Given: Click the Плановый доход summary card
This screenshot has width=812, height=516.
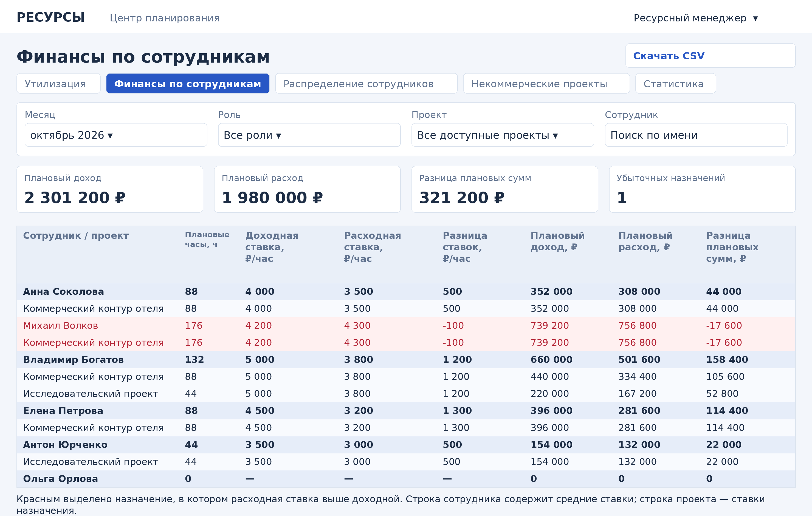Looking at the screenshot, I should pos(110,189).
